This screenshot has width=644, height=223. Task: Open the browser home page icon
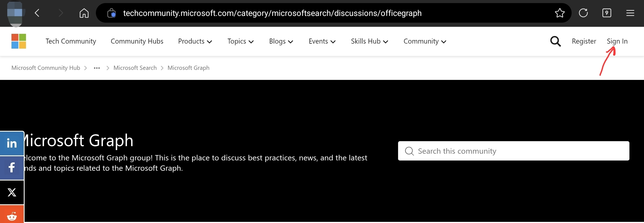pyautogui.click(x=84, y=13)
